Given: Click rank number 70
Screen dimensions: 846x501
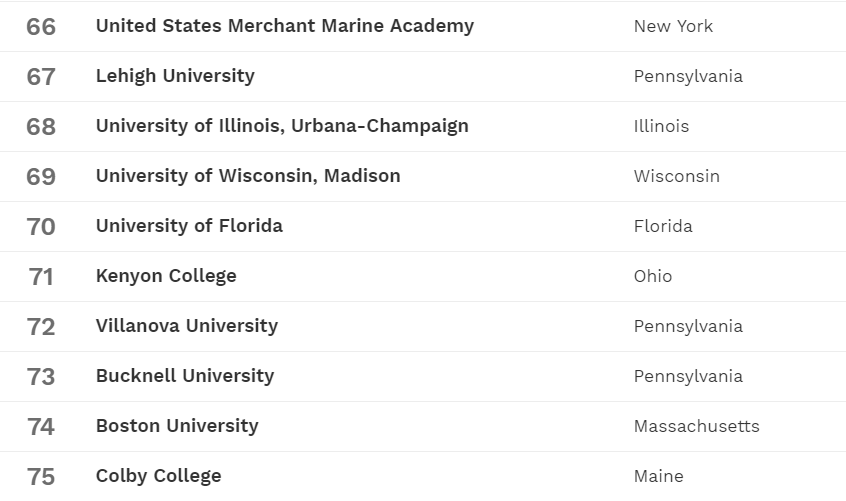Looking at the screenshot, I should click(41, 227).
